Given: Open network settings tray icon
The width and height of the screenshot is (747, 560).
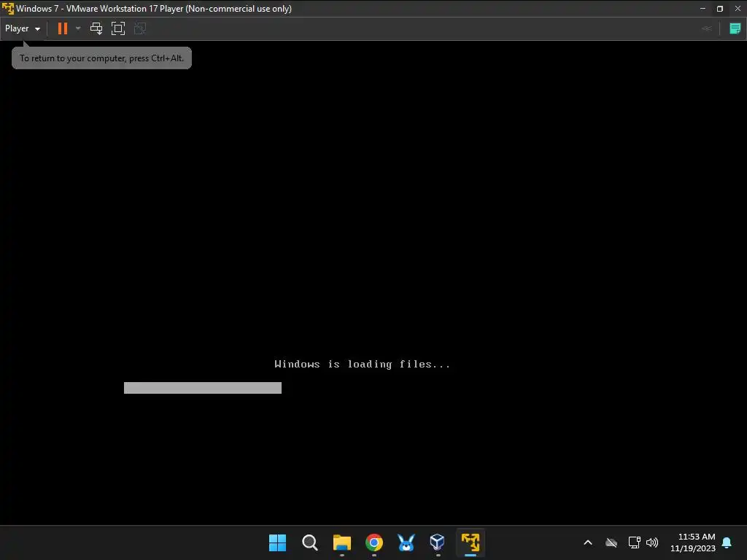Looking at the screenshot, I should [x=634, y=542].
